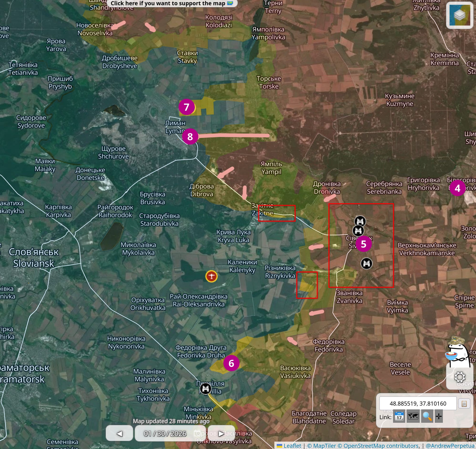Click the red-yellow marker near Kalenyky
Screen dimensions: 476x449
(x=211, y=276)
